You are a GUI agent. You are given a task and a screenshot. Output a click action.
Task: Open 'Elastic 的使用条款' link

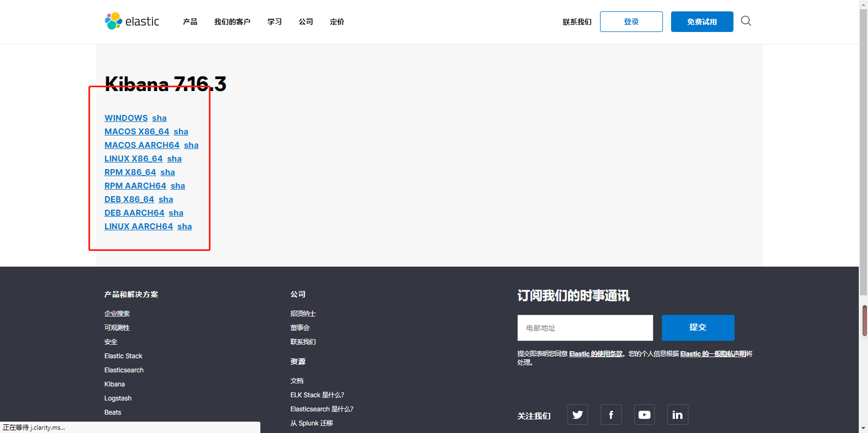[596, 354]
